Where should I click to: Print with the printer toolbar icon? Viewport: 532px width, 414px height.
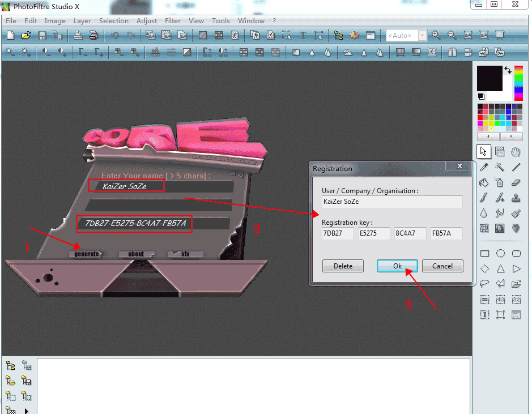78,35
